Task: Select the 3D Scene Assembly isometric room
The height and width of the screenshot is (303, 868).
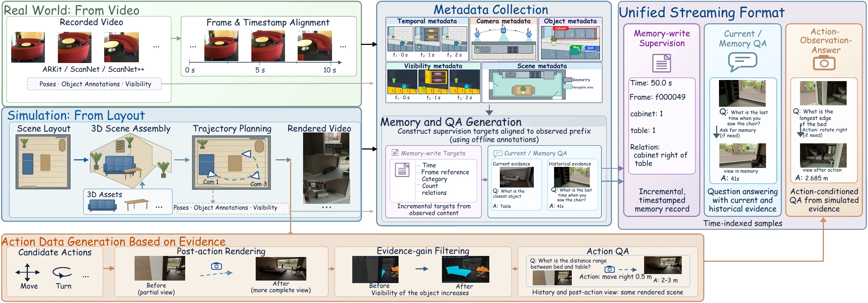Action: (130, 161)
